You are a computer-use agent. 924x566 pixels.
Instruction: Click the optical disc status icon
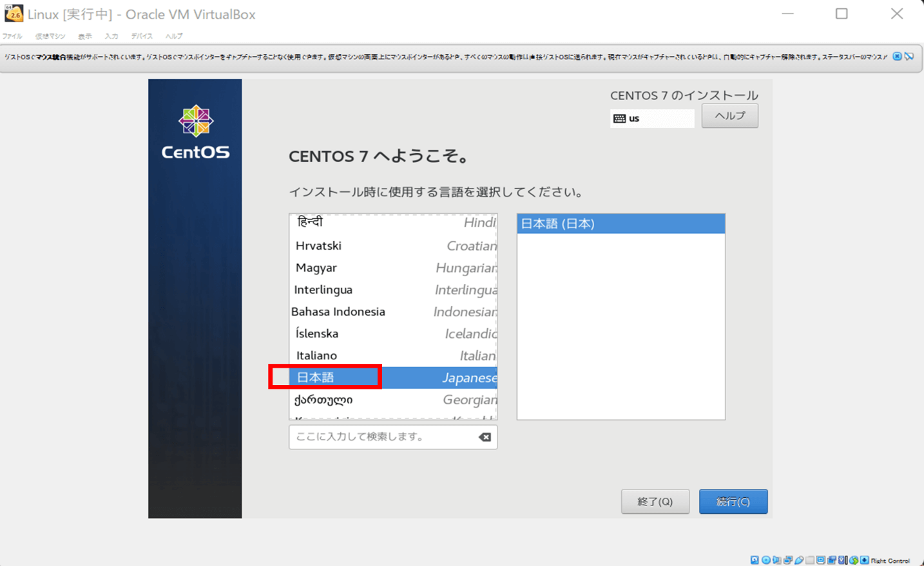point(766,560)
